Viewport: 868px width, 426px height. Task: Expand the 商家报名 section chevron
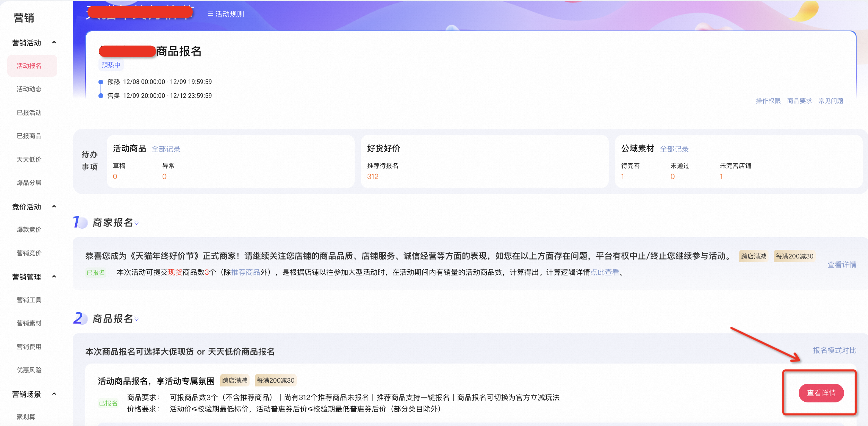coord(137,223)
